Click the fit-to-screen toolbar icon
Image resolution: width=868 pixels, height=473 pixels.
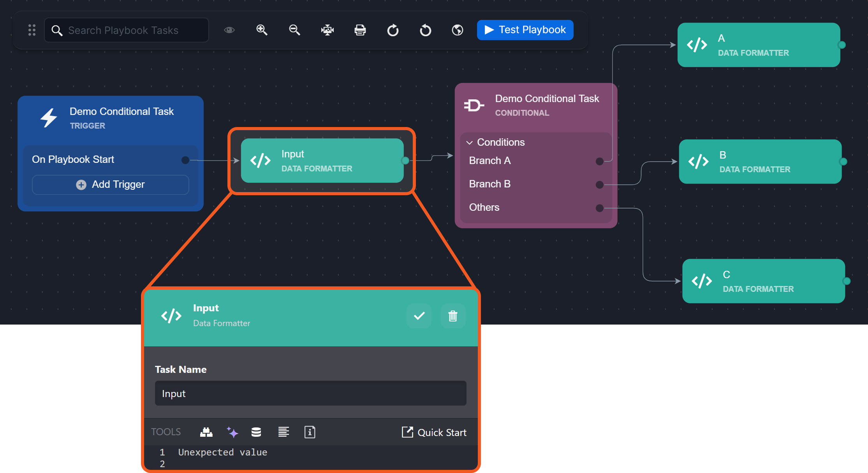click(x=327, y=30)
